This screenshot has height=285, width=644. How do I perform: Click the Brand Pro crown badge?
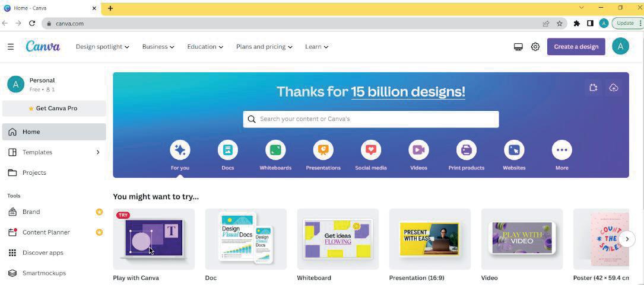click(x=99, y=212)
